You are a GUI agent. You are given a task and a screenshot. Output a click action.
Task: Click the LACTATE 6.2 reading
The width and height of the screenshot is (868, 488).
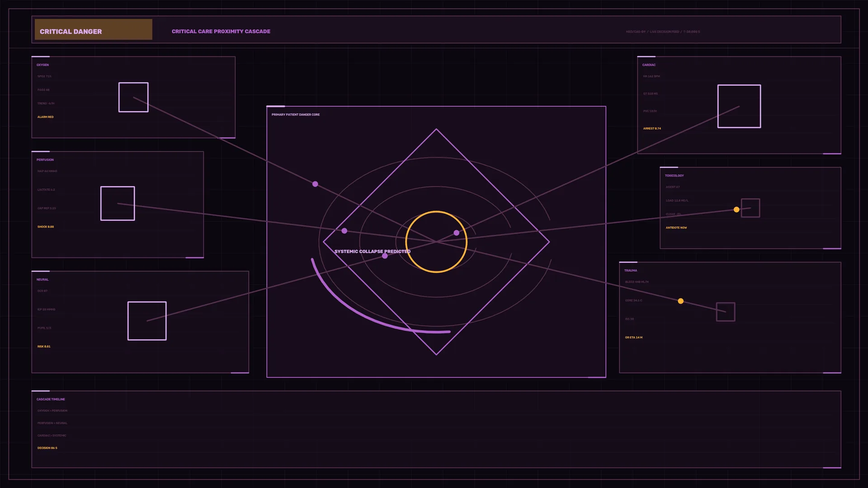[46, 190]
